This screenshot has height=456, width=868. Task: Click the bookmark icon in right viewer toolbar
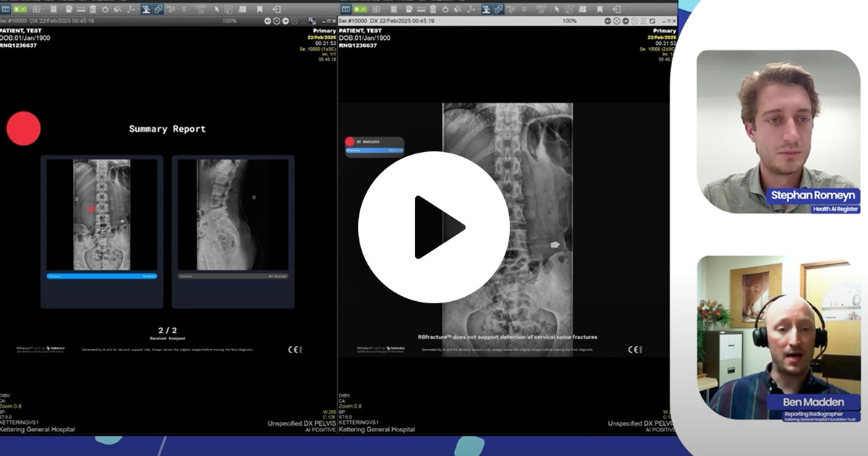point(600,9)
